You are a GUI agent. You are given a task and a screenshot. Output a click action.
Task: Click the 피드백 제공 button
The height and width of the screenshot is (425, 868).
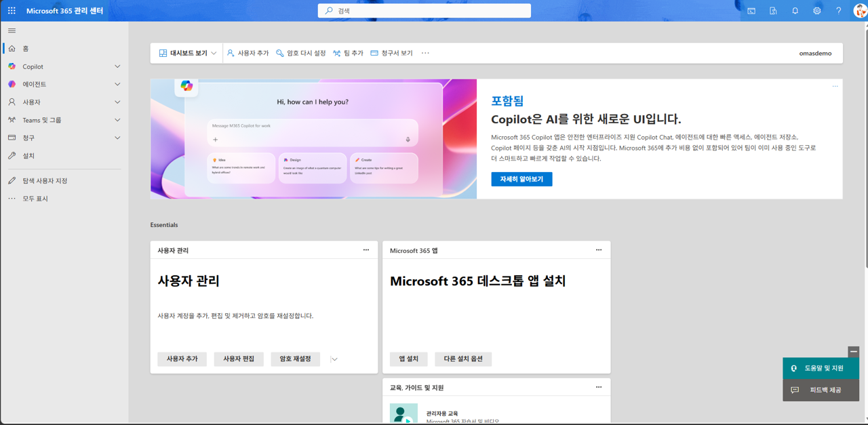821,390
